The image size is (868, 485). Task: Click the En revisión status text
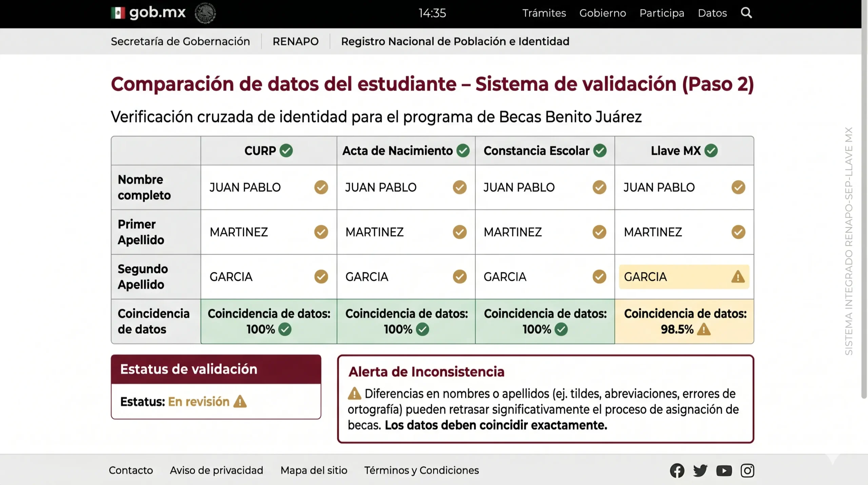[x=199, y=402]
